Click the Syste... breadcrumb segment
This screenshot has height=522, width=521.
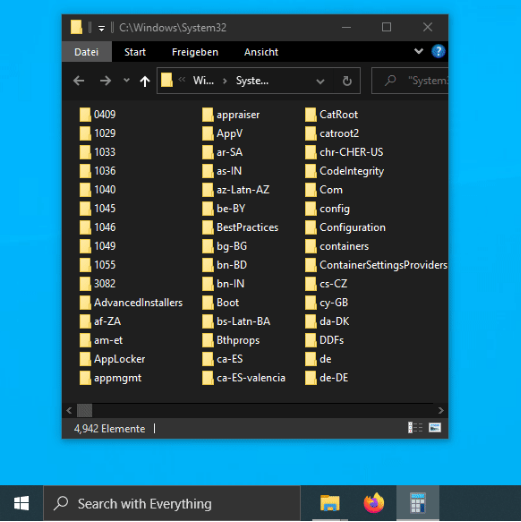tap(252, 81)
